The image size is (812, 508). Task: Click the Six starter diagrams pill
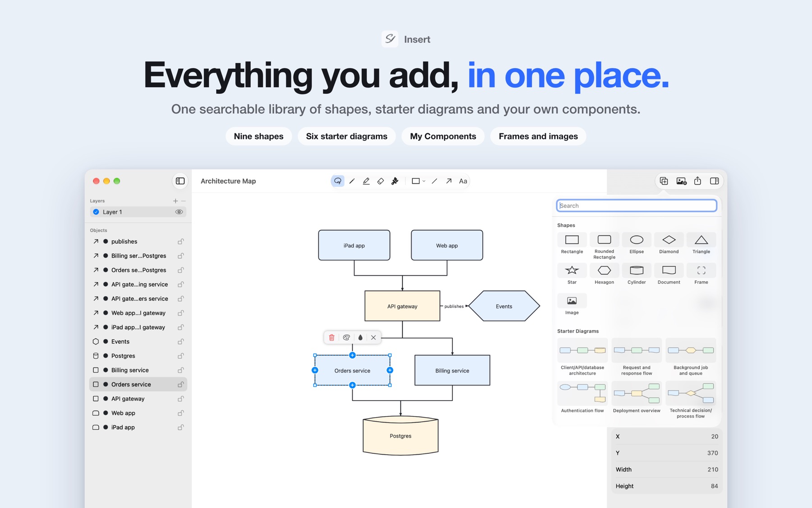[346, 136]
